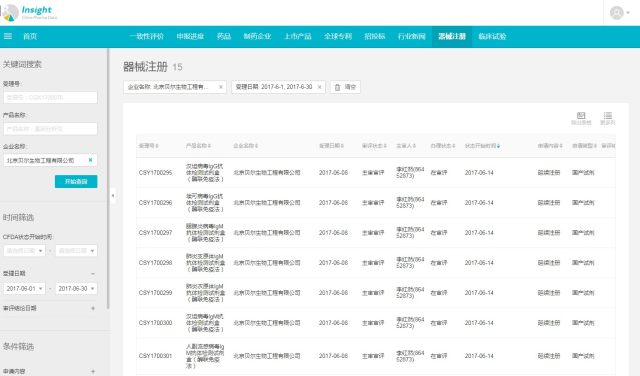Click the CSY1700297 acceptance number

coord(156,233)
